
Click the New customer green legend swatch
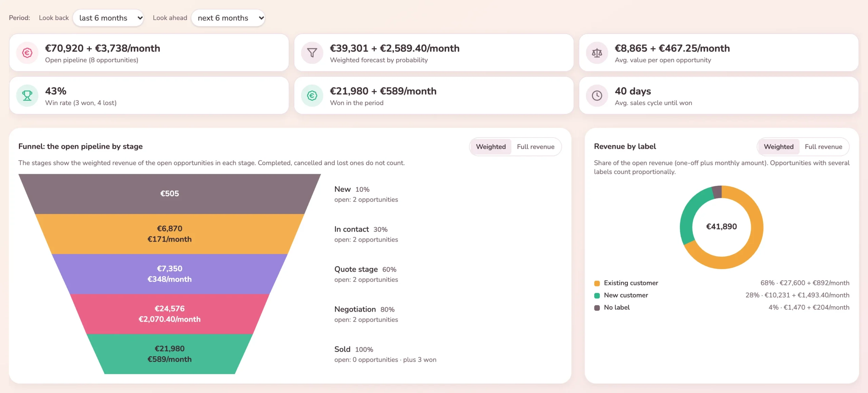tap(597, 295)
